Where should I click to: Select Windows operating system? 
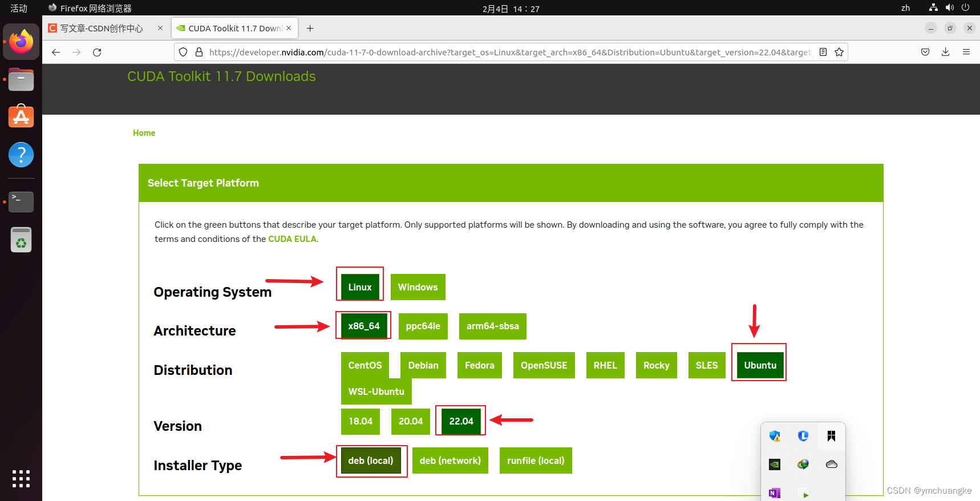(x=418, y=287)
